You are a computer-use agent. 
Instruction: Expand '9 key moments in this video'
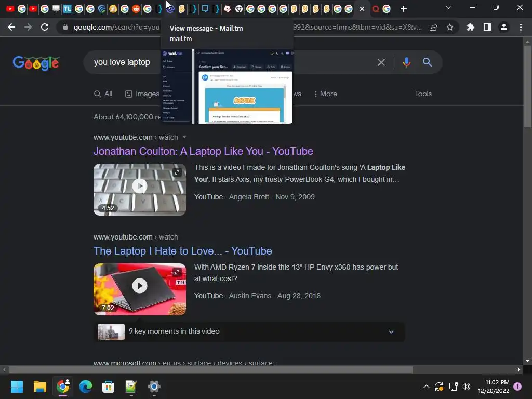249,331
